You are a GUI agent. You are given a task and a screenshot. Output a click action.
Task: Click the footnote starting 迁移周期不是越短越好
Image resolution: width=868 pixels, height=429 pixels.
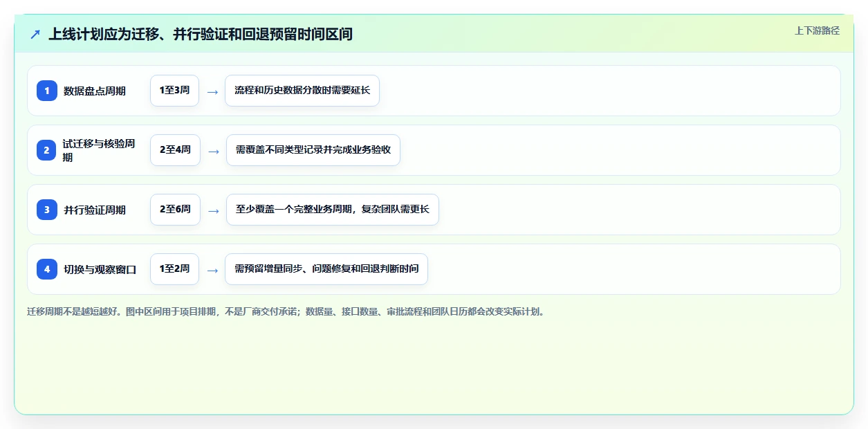pyautogui.click(x=286, y=311)
